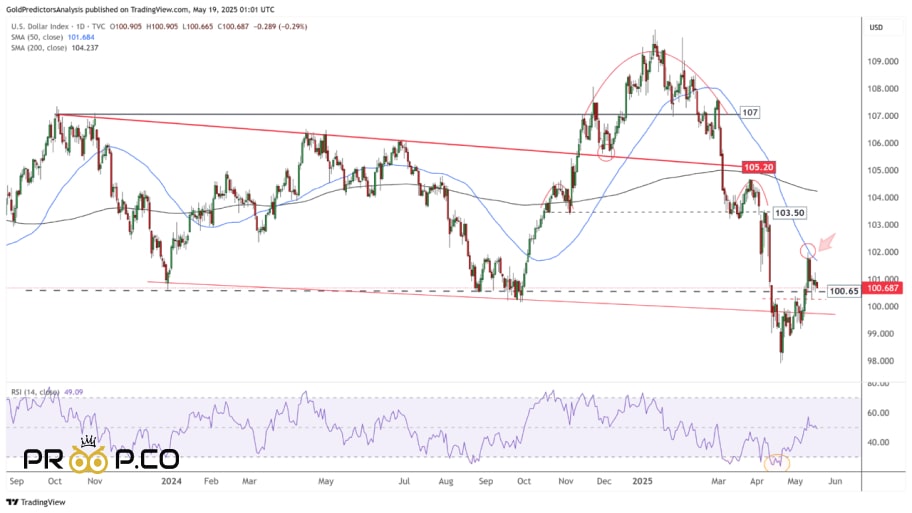Click the 106.000 price axis value
Viewport: 912px width, 513px height.
click(x=883, y=143)
